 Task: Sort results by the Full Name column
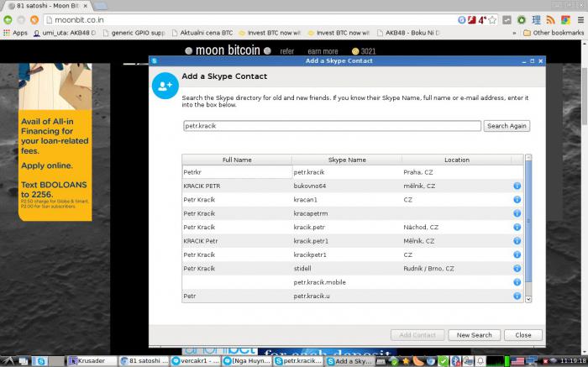pos(237,160)
